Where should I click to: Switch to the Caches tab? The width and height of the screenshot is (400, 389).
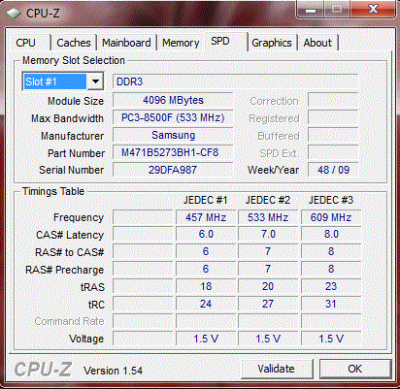point(74,43)
